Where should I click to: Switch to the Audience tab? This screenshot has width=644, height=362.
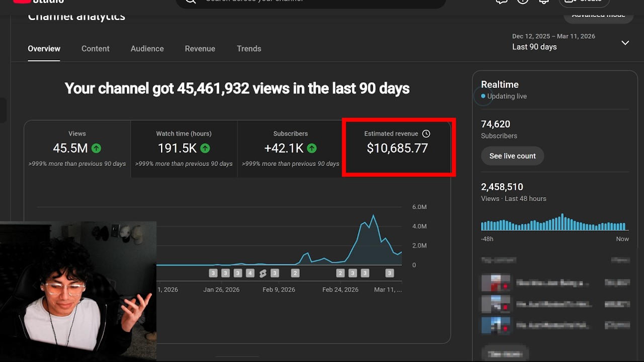coord(147,49)
